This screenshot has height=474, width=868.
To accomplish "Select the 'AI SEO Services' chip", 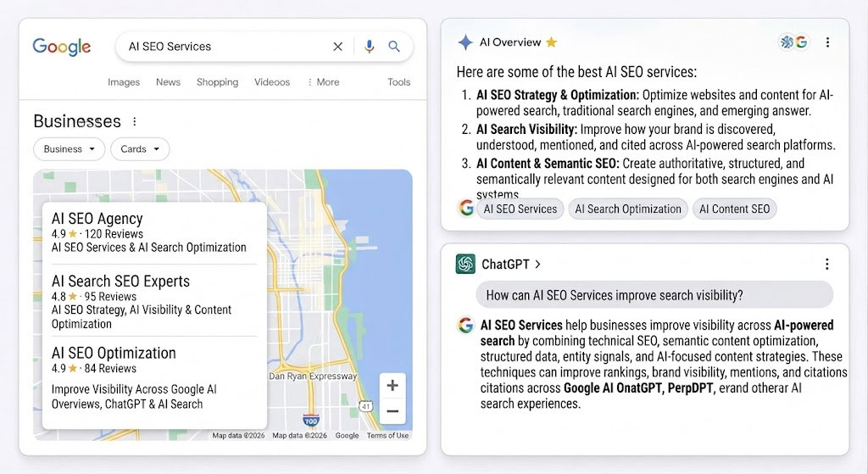I will point(520,209).
